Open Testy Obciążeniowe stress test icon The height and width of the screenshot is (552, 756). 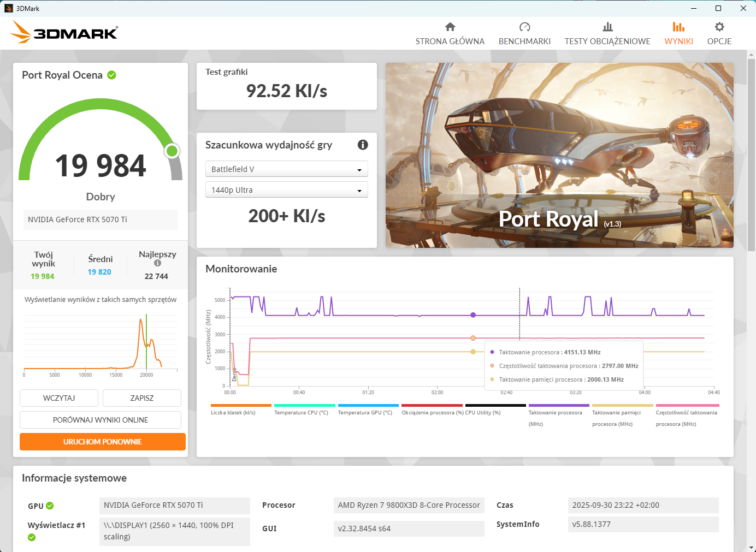tap(607, 27)
